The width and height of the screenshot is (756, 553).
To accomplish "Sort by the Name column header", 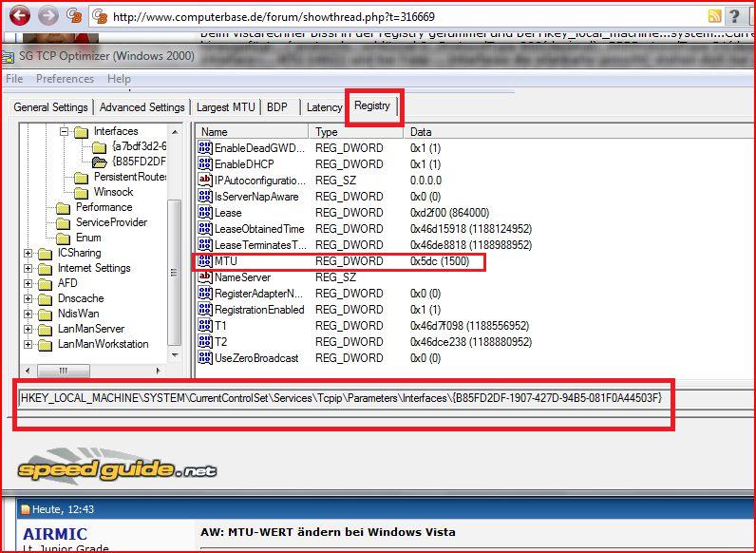I will tap(252, 132).
